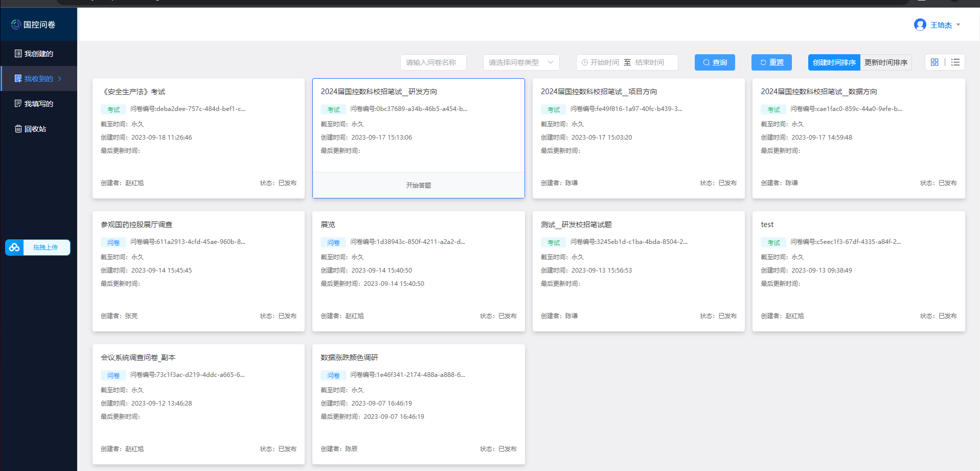Click the user avatar icon

920,25
